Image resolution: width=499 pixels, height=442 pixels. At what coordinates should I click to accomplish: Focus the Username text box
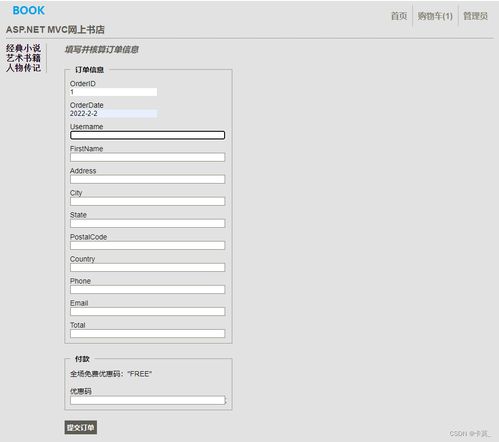tap(147, 135)
